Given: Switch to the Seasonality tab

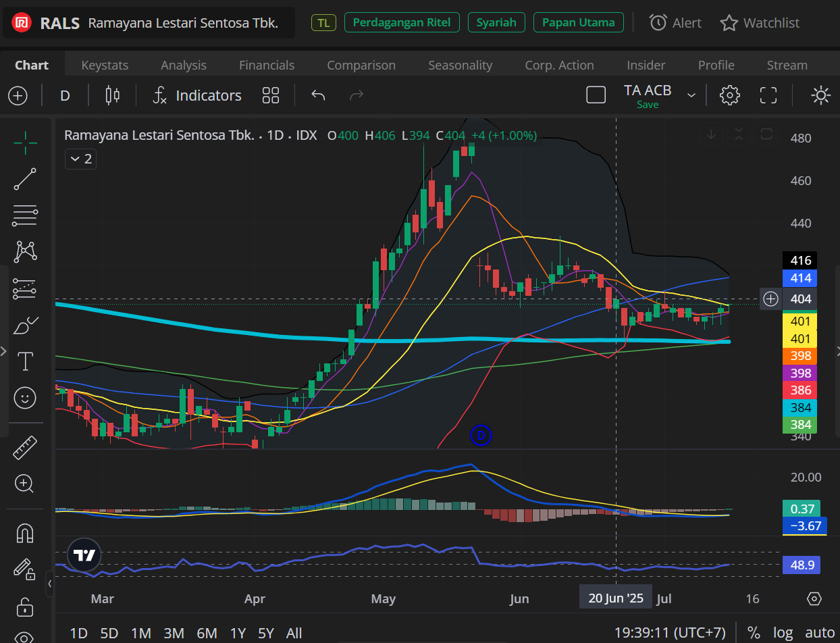Looking at the screenshot, I should pos(461,65).
